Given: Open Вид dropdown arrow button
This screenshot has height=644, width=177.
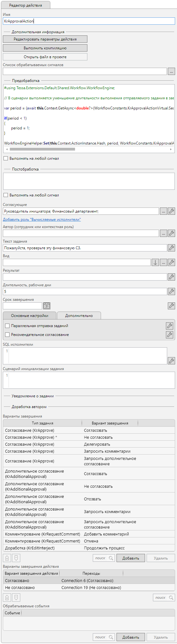Looking at the screenshot, I should pos(155,263).
